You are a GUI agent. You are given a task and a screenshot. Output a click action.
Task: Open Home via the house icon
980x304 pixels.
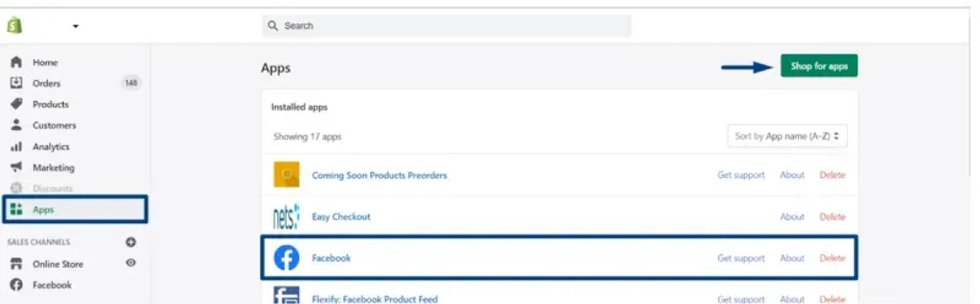click(16, 62)
